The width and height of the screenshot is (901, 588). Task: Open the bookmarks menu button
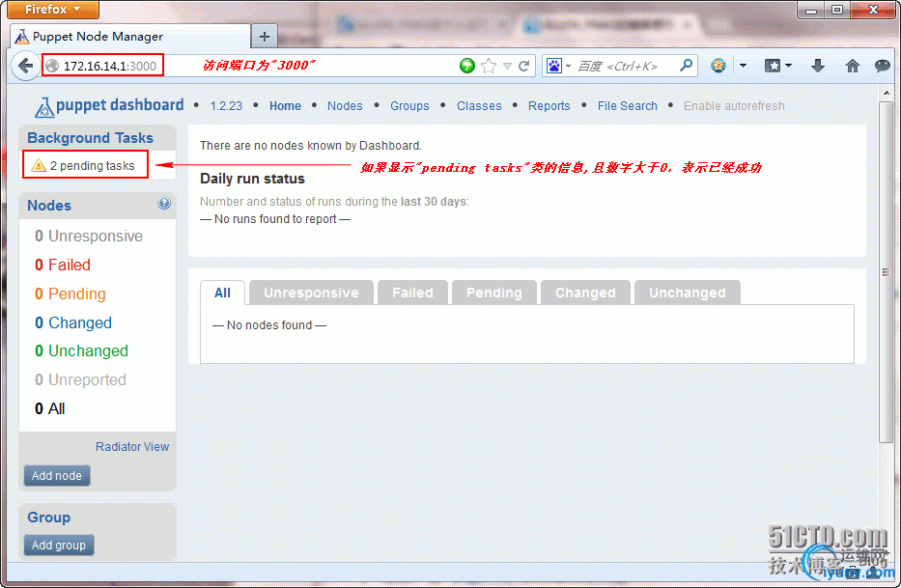[x=777, y=66]
